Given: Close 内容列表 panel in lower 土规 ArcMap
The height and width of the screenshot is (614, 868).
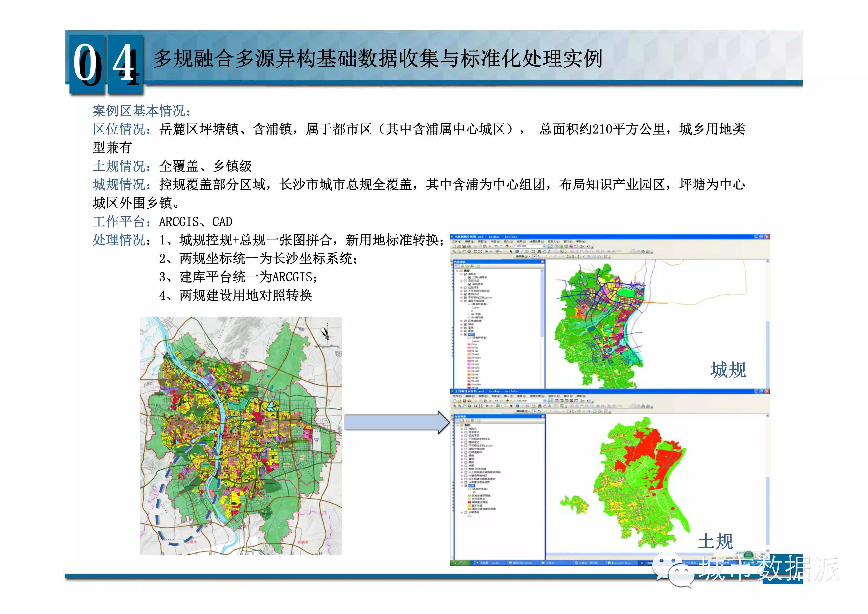Looking at the screenshot, I should pyautogui.click(x=543, y=417).
